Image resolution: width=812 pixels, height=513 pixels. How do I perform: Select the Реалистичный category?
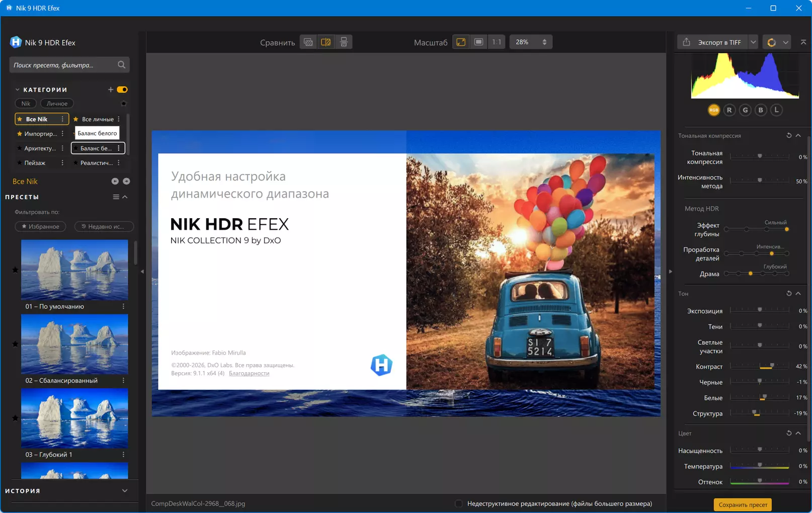click(x=98, y=163)
